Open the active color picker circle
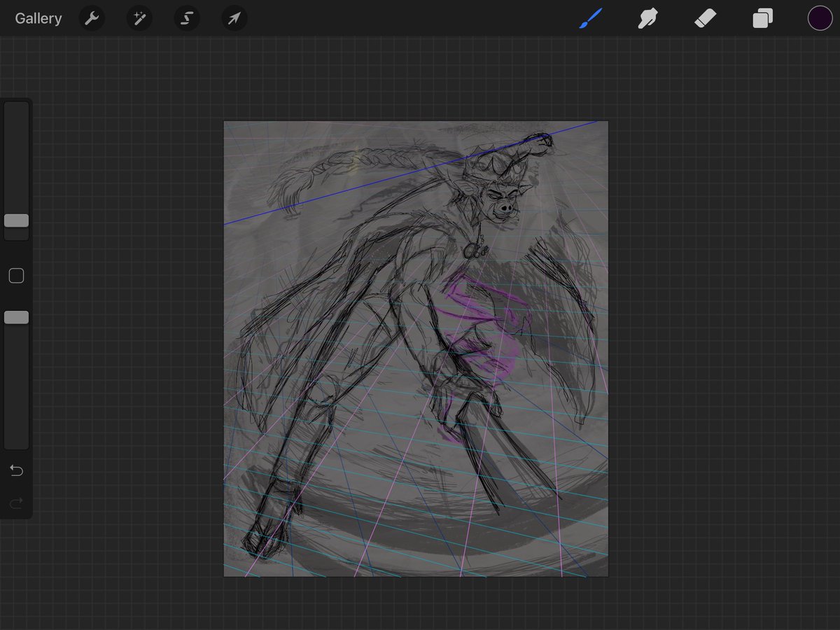 click(x=820, y=18)
